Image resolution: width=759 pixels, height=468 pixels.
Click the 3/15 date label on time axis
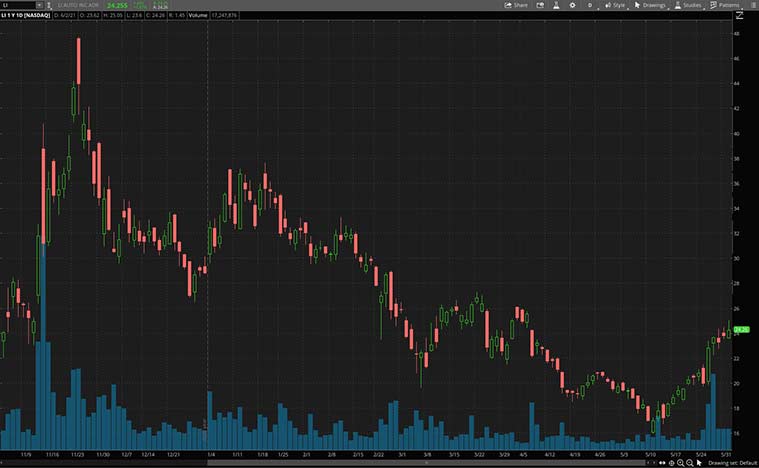point(454,454)
